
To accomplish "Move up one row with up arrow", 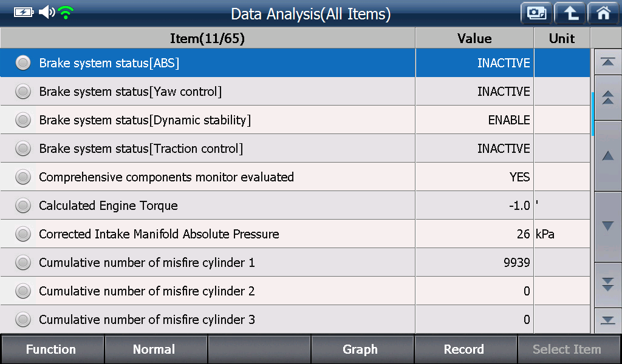I will tap(607, 156).
